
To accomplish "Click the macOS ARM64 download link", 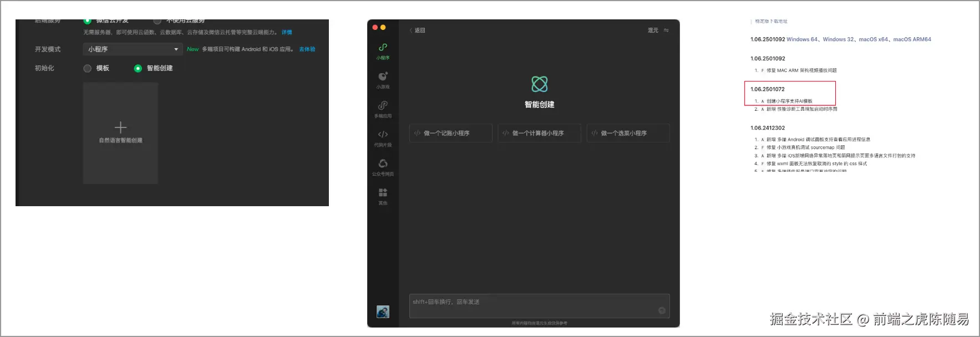I will [x=912, y=39].
